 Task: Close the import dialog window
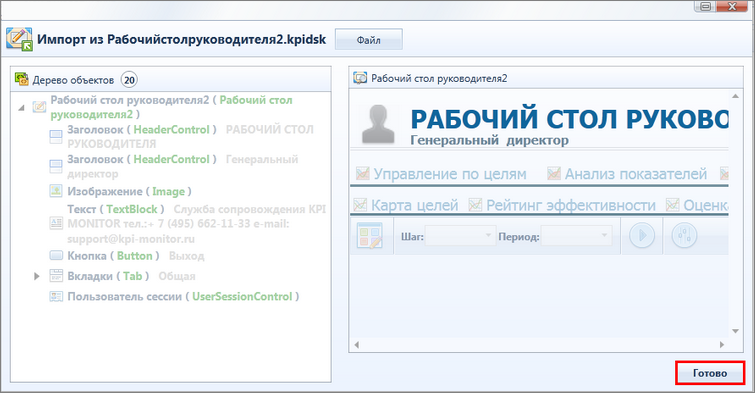pos(732,6)
